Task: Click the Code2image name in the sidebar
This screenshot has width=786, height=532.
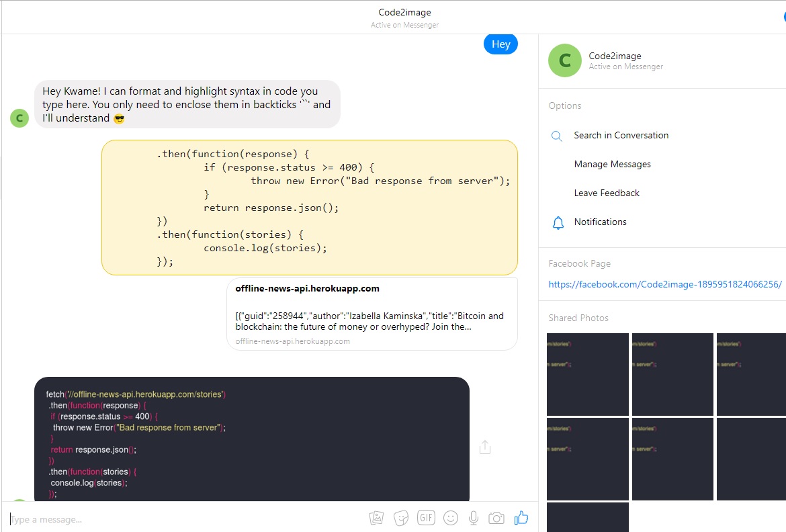Action: click(x=615, y=56)
